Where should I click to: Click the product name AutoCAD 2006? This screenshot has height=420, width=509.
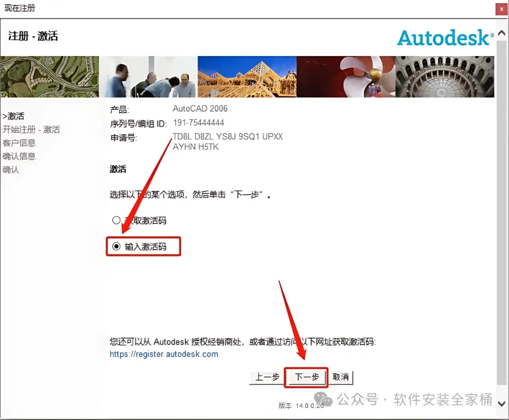[200, 109]
